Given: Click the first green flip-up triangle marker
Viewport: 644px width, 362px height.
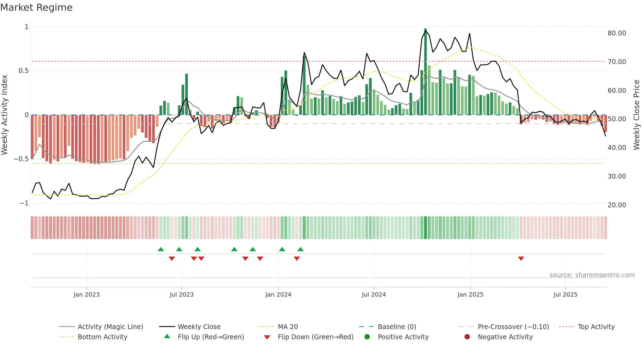Looking at the screenshot, I should 161,249.
